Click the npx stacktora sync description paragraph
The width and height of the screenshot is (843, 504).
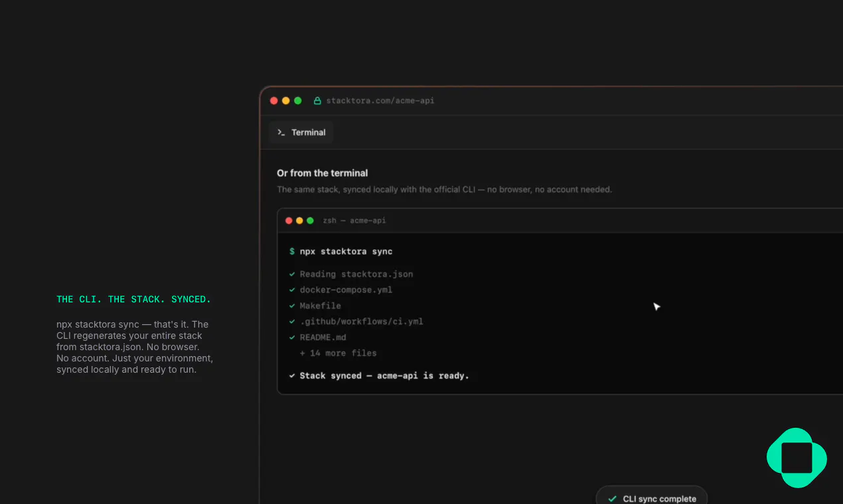click(135, 347)
